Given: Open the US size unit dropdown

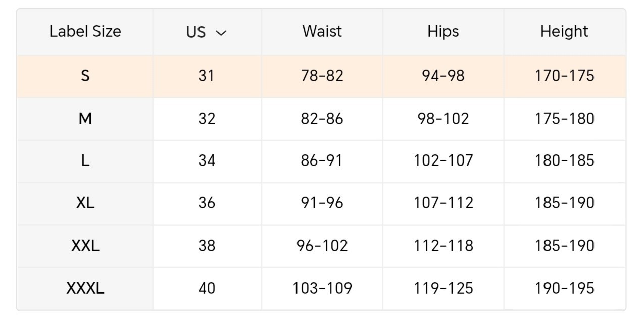Looking at the screenshot, I should point(207,32).
